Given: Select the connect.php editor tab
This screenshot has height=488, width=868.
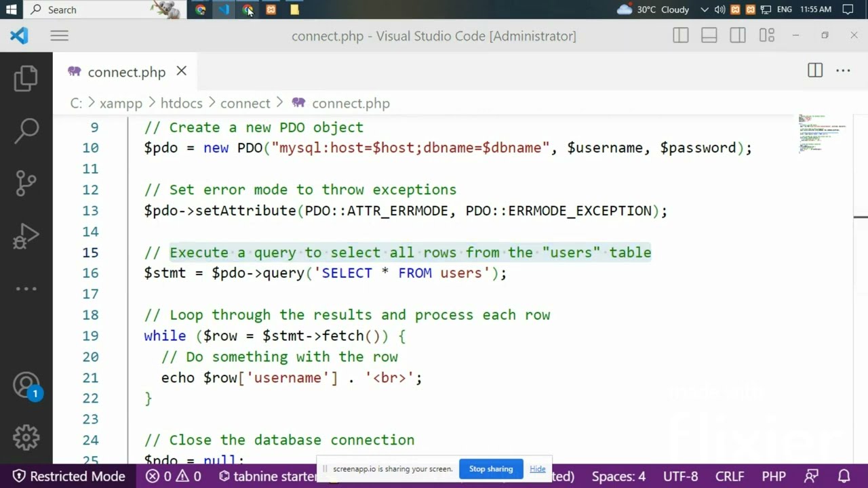Looking at the screenshot, I should tap(126, 71).
